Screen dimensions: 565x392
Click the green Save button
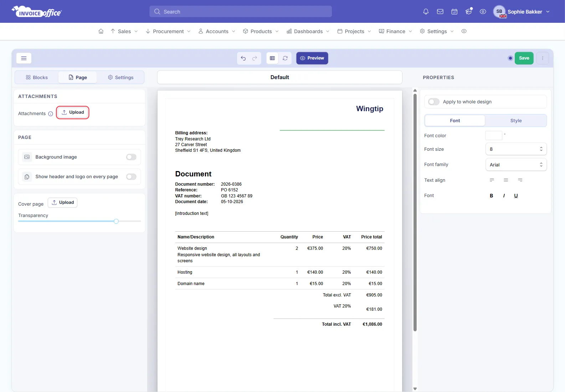click(524, 58)
